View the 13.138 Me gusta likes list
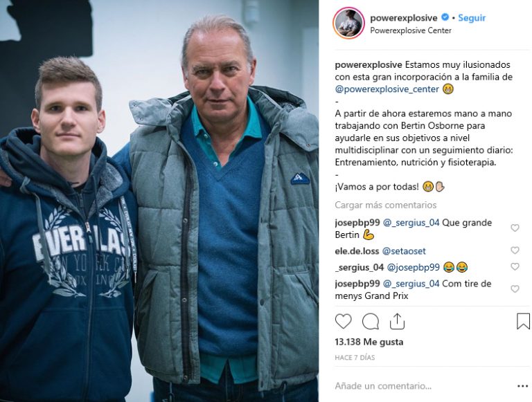532x402 pixels. click(x=369, y=342)
